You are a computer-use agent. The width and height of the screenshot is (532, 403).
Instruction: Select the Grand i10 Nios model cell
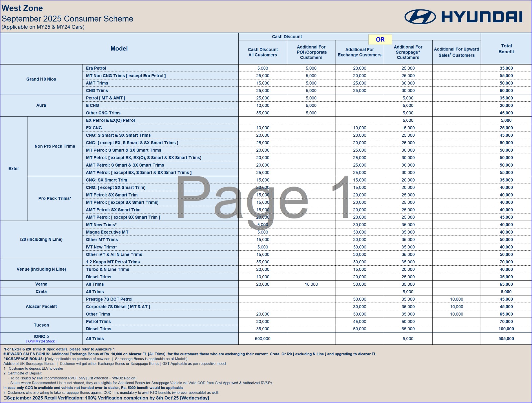click(41, 79)
